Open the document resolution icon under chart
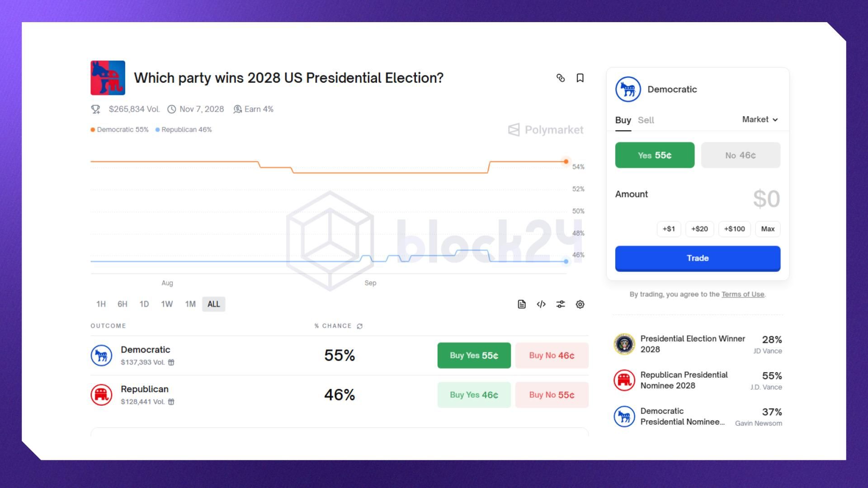The height and width of the screenshot is (488, 868). [522, 304]
